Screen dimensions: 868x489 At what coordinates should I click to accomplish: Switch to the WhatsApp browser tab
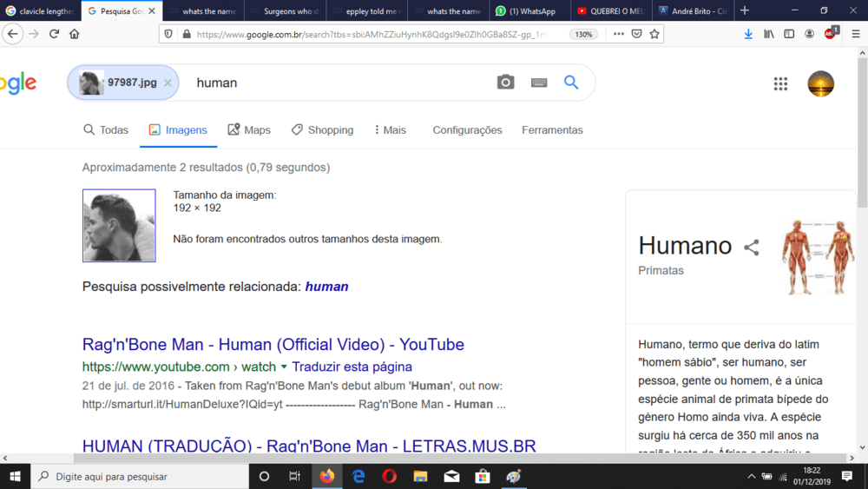(x=529, y=11)
